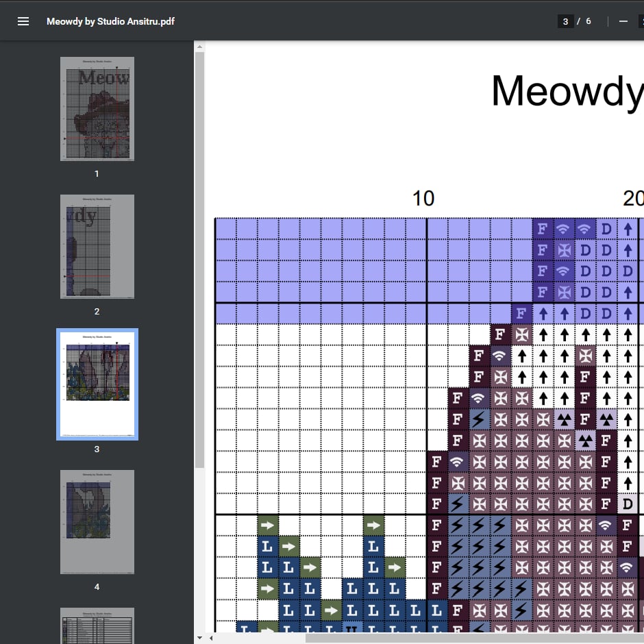Click the thumbnail sidebar vertical scrollbar thumb
The width and height of the screenshot is (644, 644).
(x=199, y=260)
